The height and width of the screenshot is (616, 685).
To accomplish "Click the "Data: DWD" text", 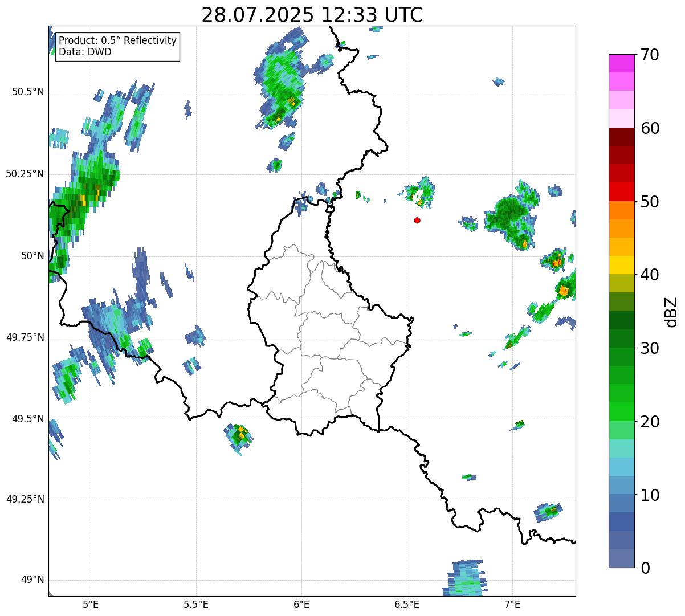I will pyautogui.click(x=85, y=52).
